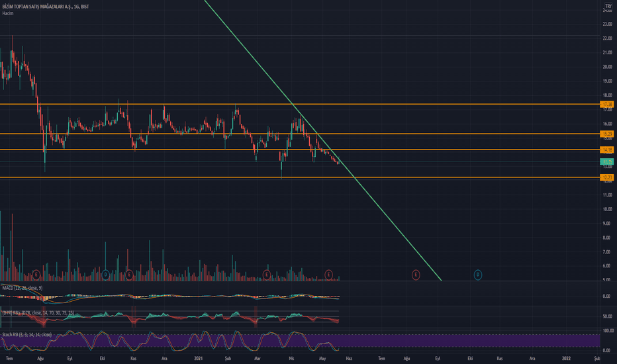Open the upcoming dividend D marker near Eki 2021
This screenshot has height=364, width=617.
click(478, 275)
